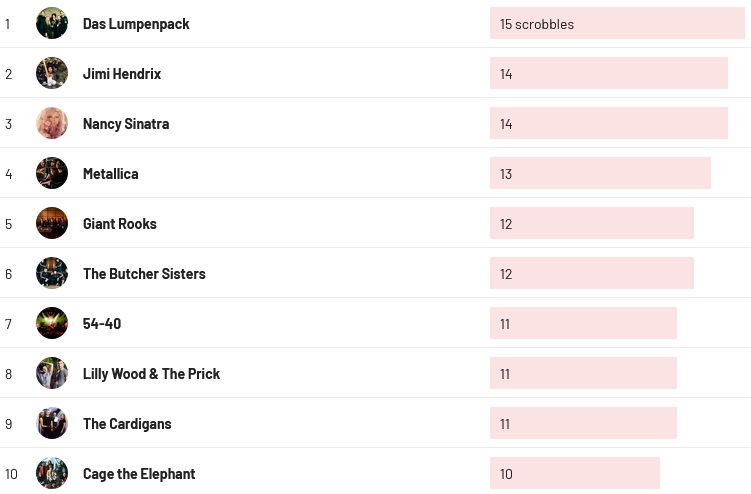The image size is (751, 494).
Task: Open Nancy Sinatra artist name link
Action: point(126,124)
